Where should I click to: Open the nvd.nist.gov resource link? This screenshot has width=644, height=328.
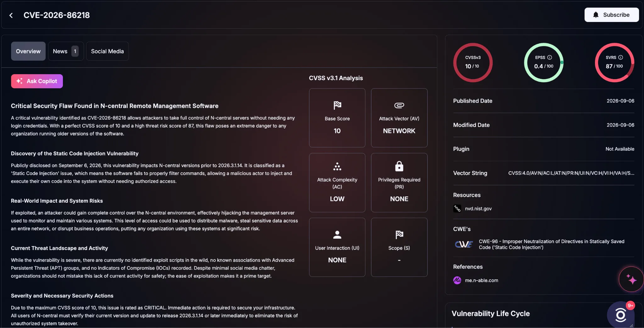point(478,209)
